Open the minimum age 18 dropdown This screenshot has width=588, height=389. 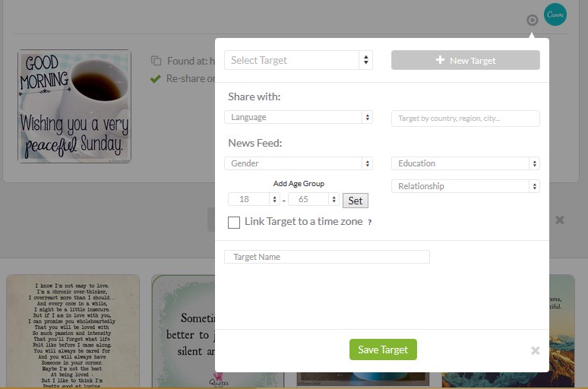254,199
